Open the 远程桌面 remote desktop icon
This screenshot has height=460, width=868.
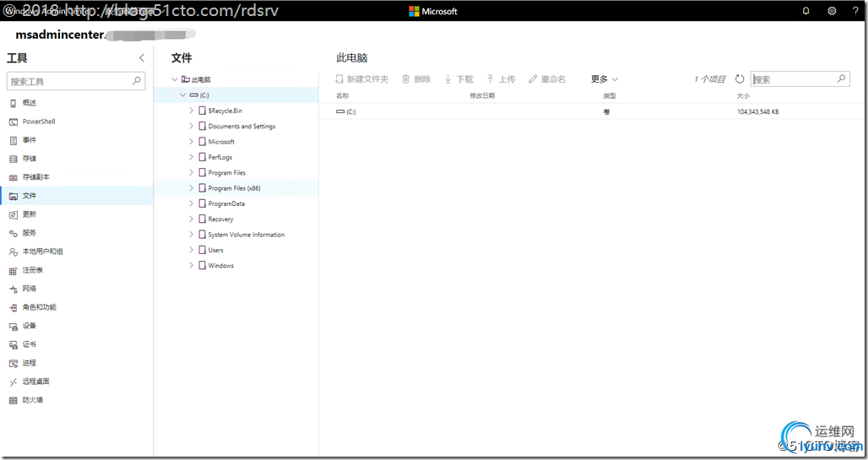[x=14, y=382]
